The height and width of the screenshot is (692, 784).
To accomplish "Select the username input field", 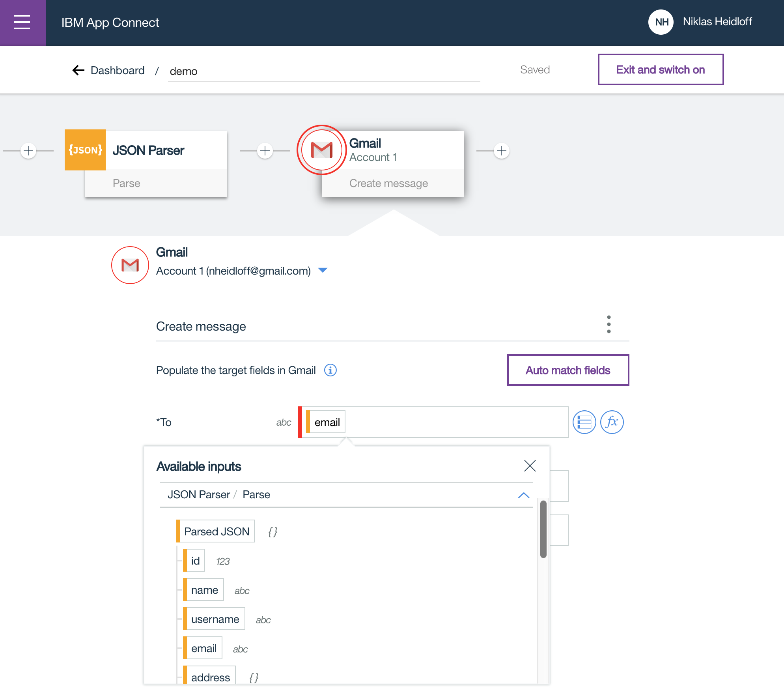I will tap(214, 619).
